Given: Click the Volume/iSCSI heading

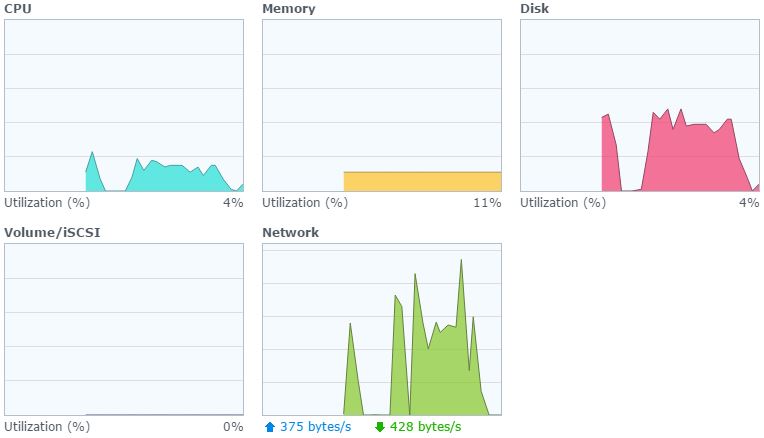Looking at the screenshot, I should coord(52,232).
